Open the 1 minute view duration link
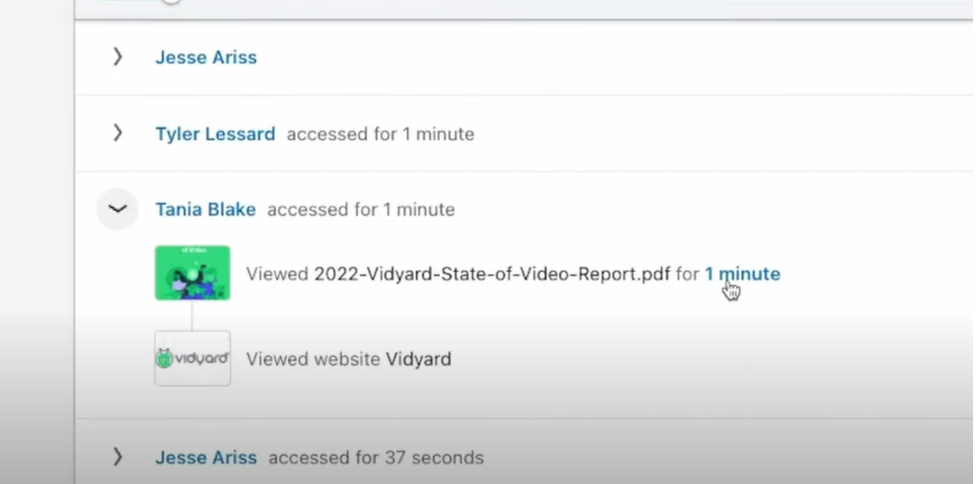The height and width of the screenshot is (484, 980). pyautogui.click(x=742, y=274)
